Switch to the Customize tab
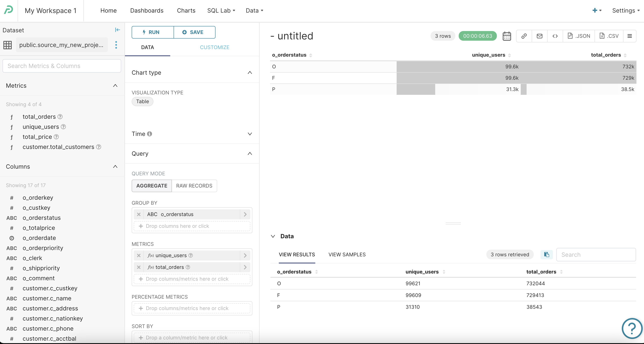644x344 pixels. pyautogui.click(x=214, y=47)
